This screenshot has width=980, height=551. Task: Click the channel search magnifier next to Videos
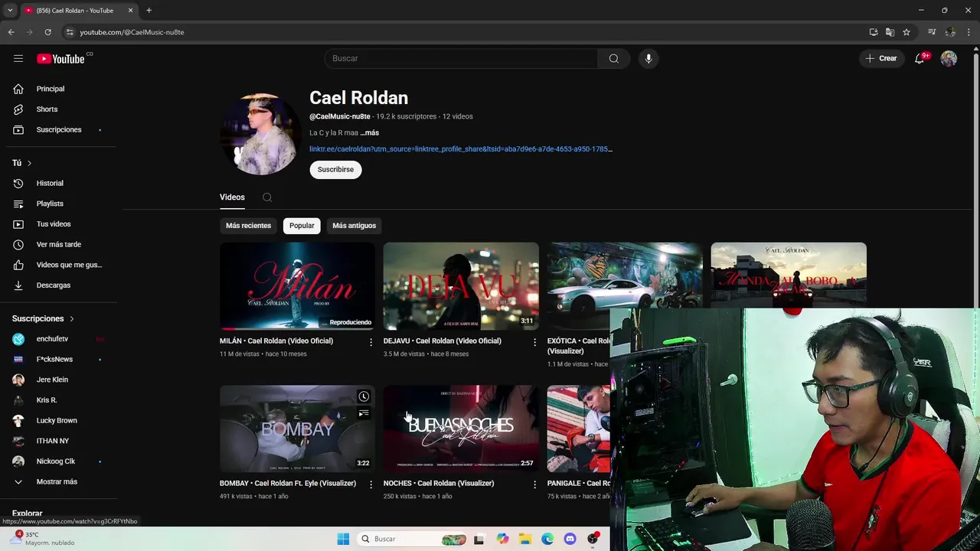tap(267, 197)
